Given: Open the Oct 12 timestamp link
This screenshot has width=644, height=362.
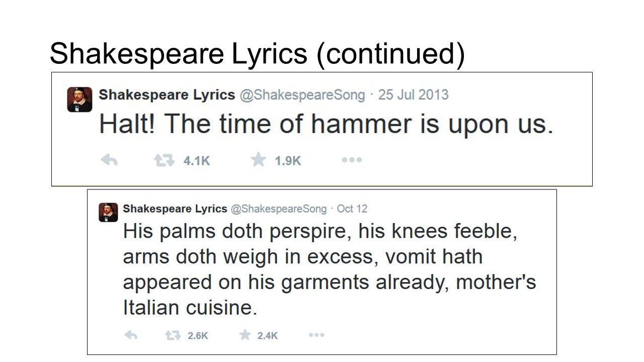Looking at the screenshot, I should [352, 208].
